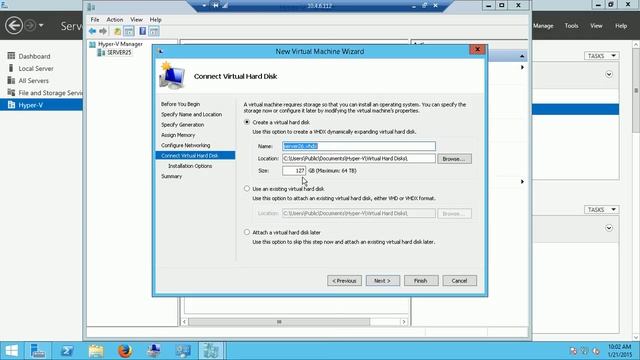Click Hyper-V Manager toolbar forward arrow
The width and height of the screenshot is (640, 360).
103,31
